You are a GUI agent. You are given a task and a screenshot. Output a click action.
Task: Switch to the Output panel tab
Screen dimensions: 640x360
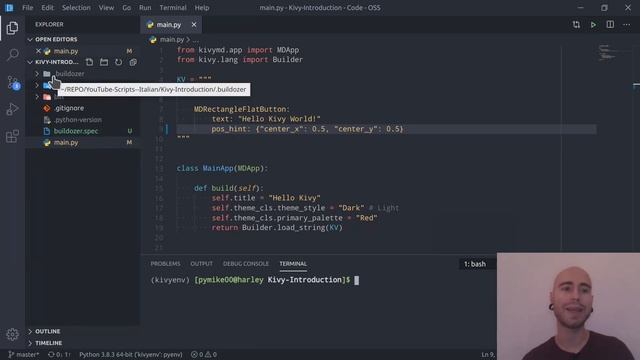tap(202, 264)
